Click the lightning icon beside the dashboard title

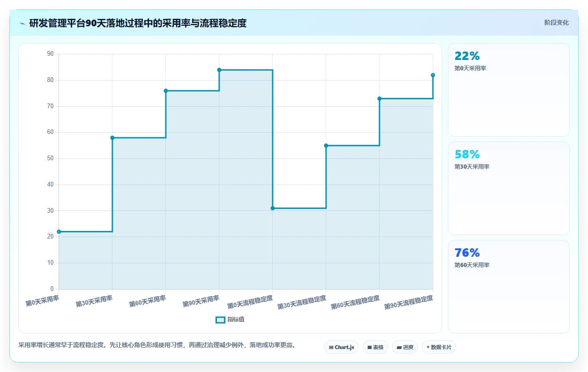point(22,23)
